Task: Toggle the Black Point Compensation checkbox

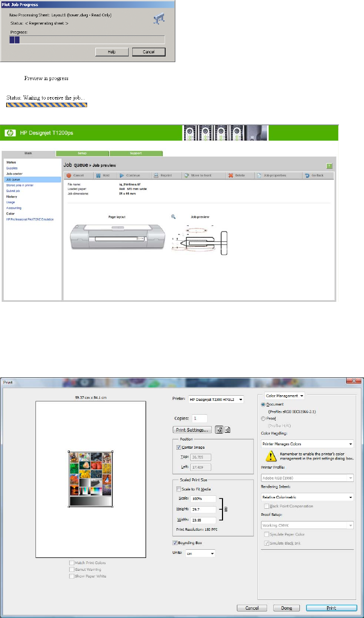Action: click(x=268, y=506)
